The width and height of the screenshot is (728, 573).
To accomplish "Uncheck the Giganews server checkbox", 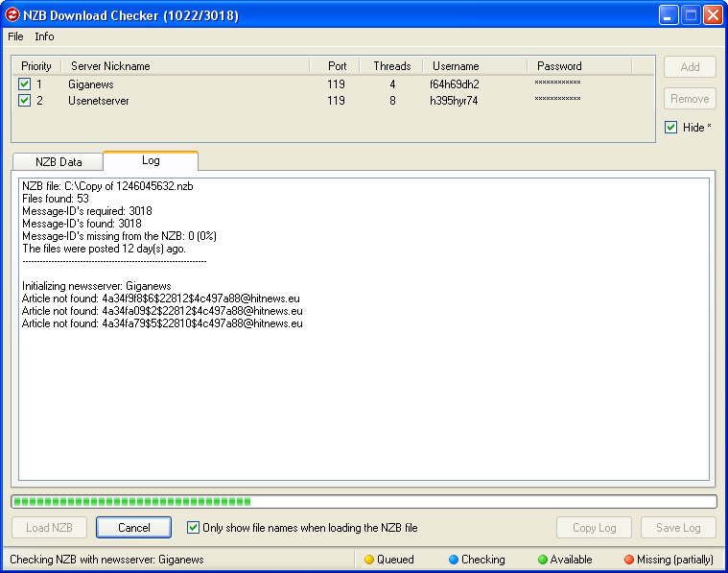I will click(24, 84).
